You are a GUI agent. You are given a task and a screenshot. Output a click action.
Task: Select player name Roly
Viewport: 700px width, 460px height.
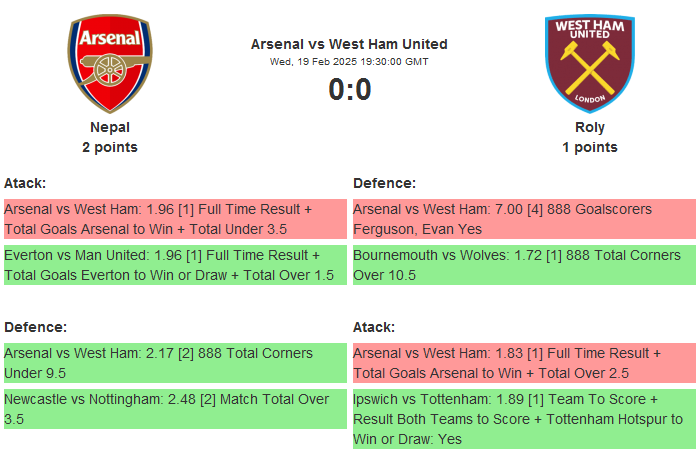point(590,127)
